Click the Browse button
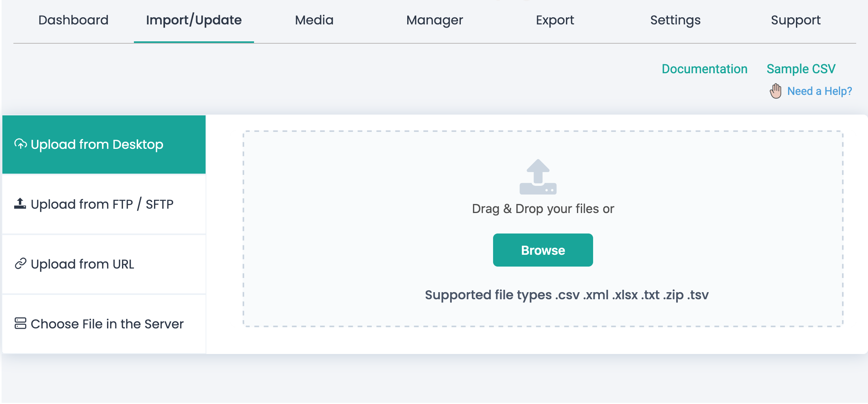Viewport: 868px width, 404px height. click(x=543, y=250)
